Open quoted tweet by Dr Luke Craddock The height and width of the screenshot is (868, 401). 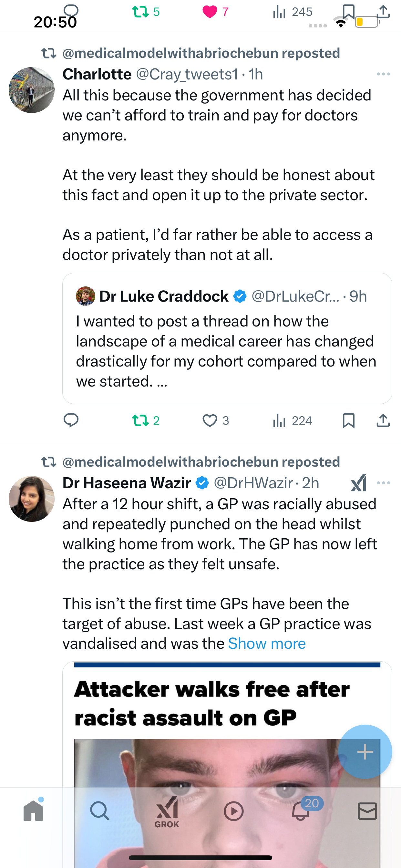(227, 338)
